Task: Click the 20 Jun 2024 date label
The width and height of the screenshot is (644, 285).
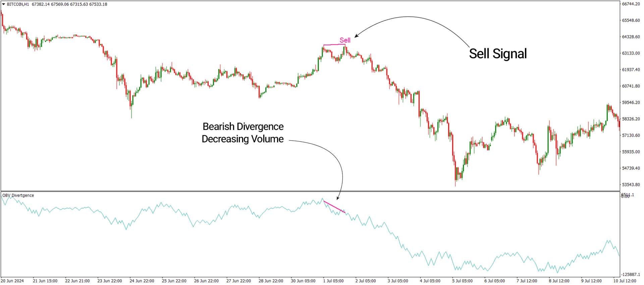Action: coord(12,281)
